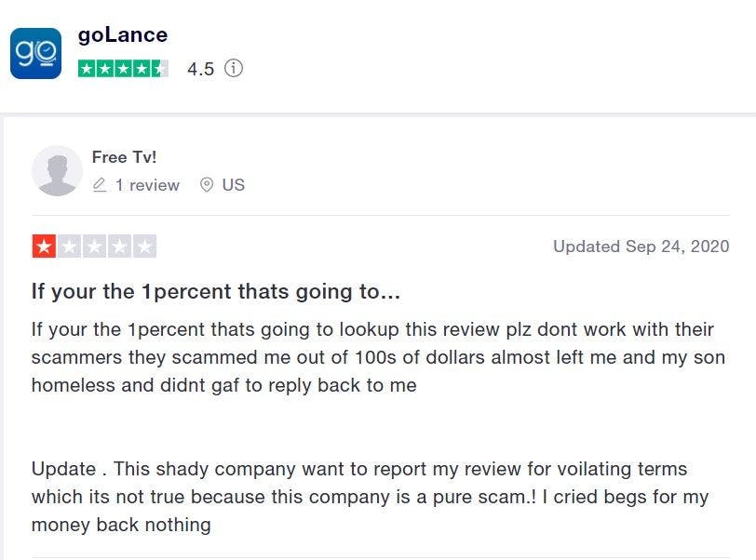
Task: Click the fifth gray star in review rating
Action: 144,247
